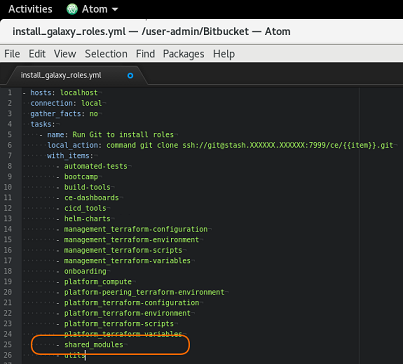Click the 'connection: local' line
The height and width of the screenshot is (364, 403).
[66, 103]
